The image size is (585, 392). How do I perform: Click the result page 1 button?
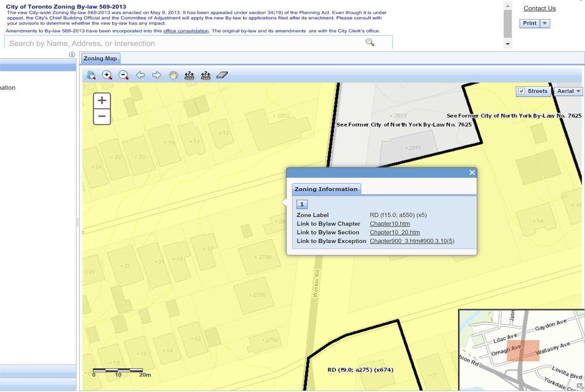tap(302, 205)
